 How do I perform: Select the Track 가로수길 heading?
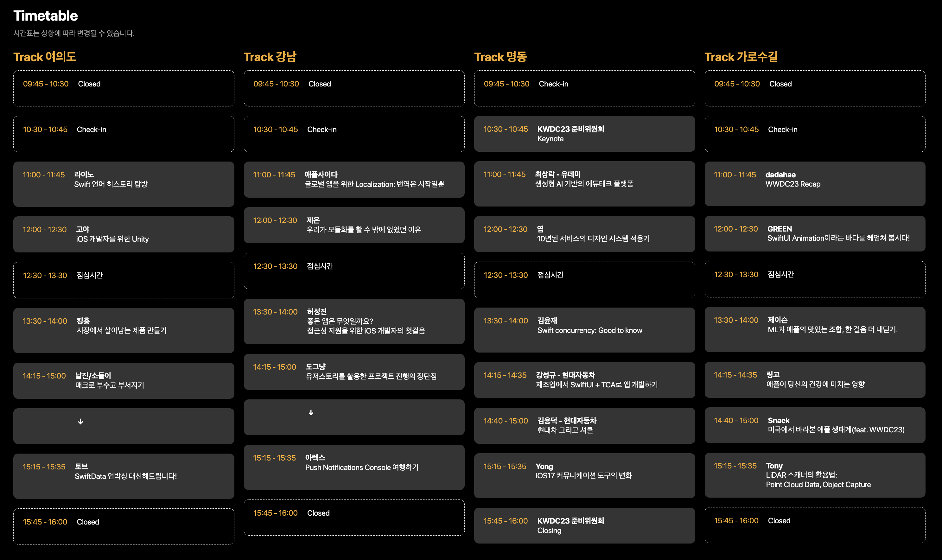(741, 57)
